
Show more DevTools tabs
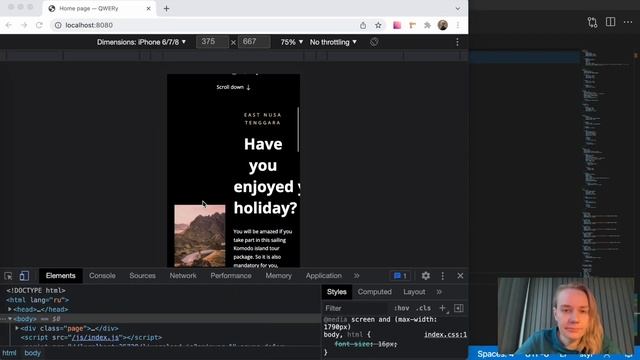pyautogui.click(x=357, y=276)
